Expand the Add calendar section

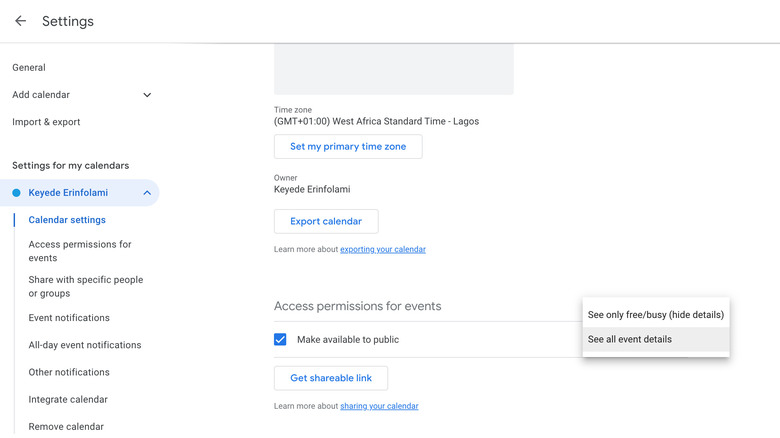pos(147,95)
